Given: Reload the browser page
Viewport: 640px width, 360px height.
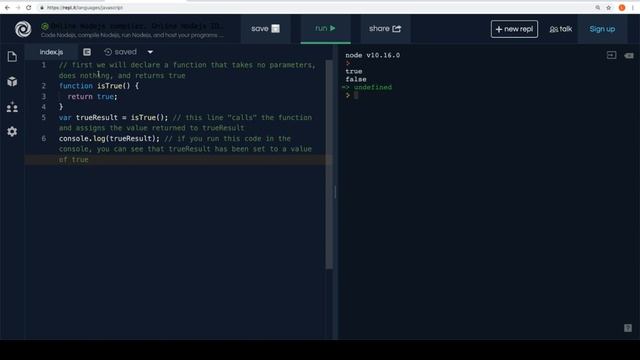Looking at the screenshot, I should [x=28, y=7].
